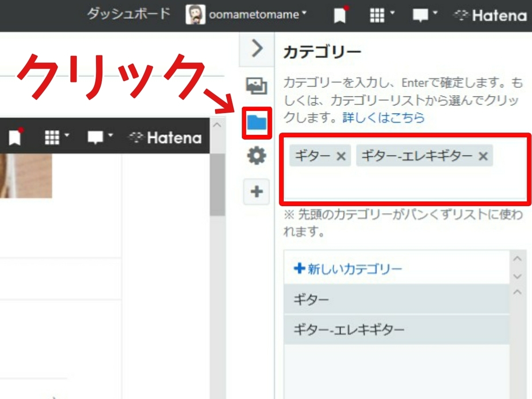Click the Hatena logo in top bar
Screen dimensions: 532x399
(489, 16)
